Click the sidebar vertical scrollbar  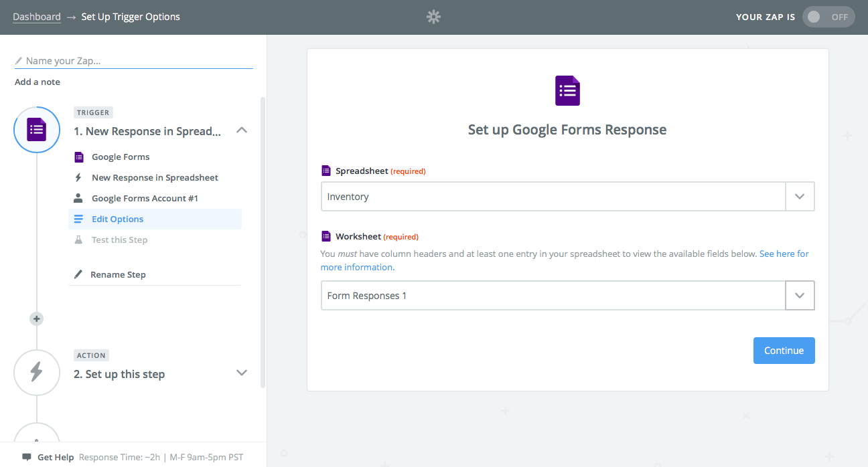pos(263,241)
